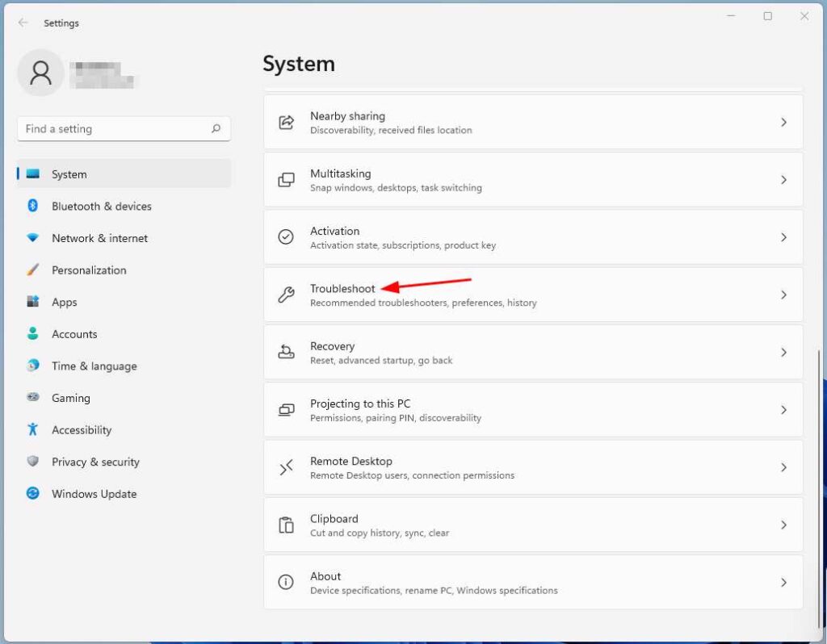Select the Accessibility sidebar icon
Viewport: 827px width, 644px height.
coord(32,429)
